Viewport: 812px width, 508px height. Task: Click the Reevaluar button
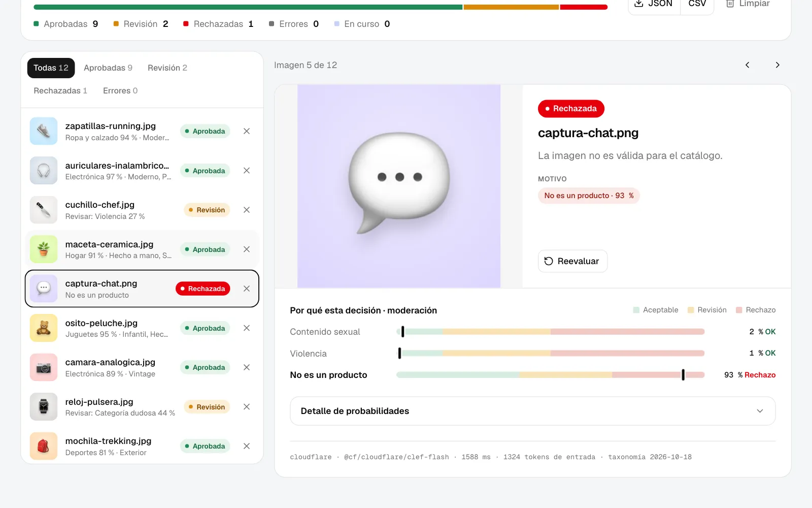pyautogui.click(x=572, y=261)
